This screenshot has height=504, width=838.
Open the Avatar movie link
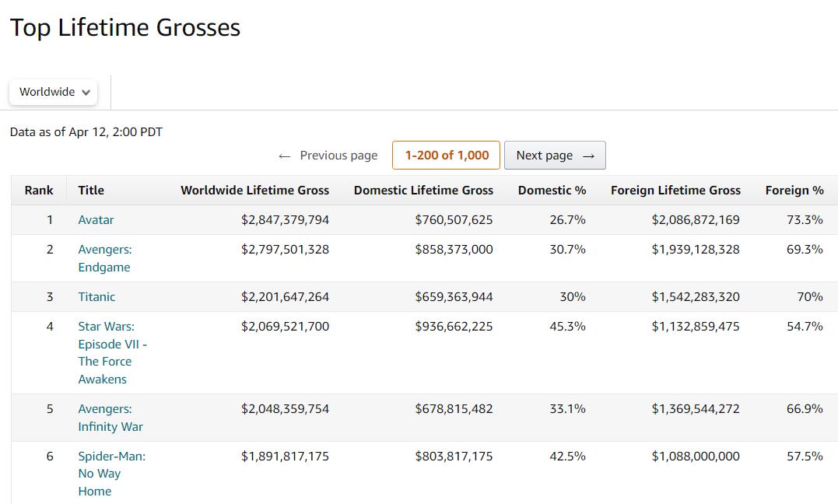tap(96, 220)
